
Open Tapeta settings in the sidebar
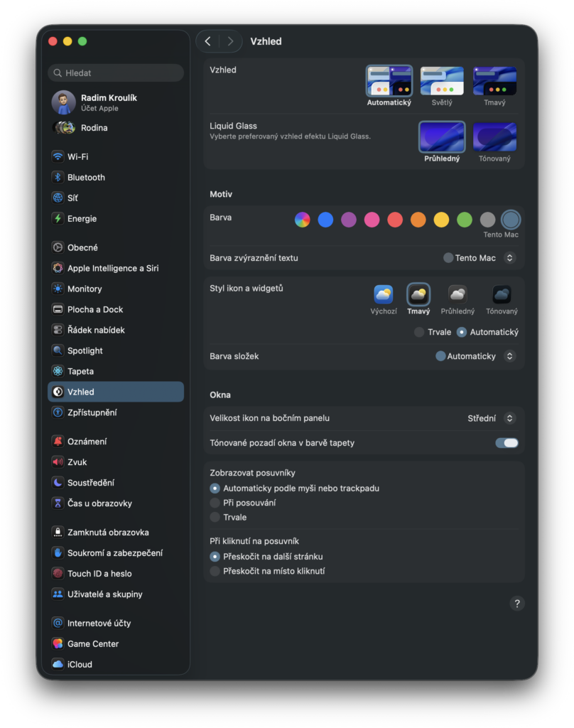pos(80,371)
